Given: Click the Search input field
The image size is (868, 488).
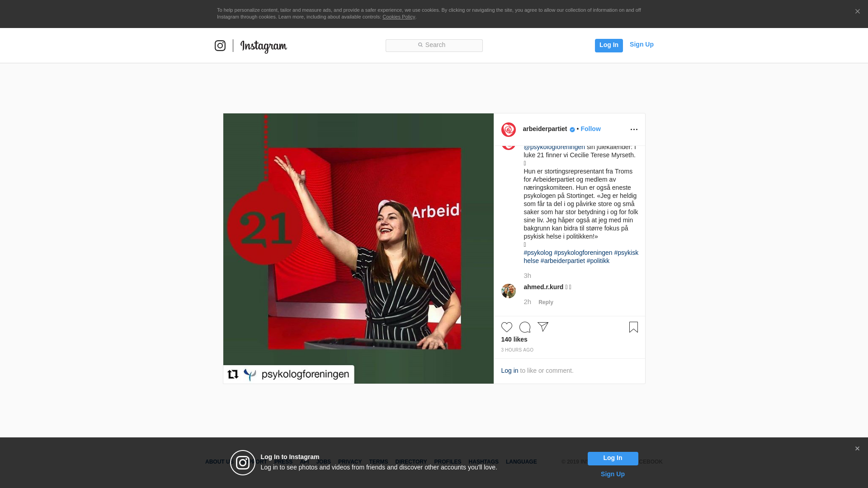Looking at the screenshot, I should [434, 45].
